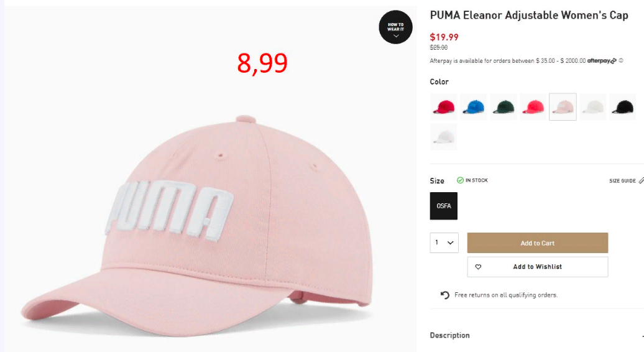Click the heart icon on Add to Wishlist
The image size is (644, 352).
[478, 267]
